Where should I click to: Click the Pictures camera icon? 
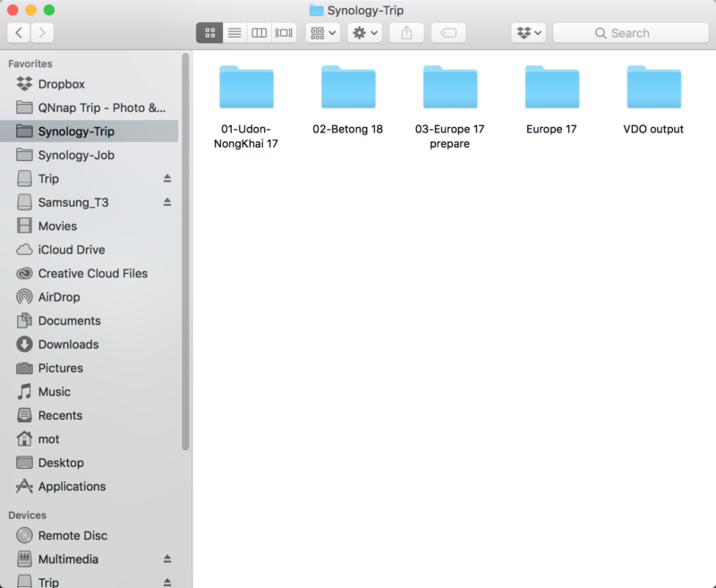24,368
